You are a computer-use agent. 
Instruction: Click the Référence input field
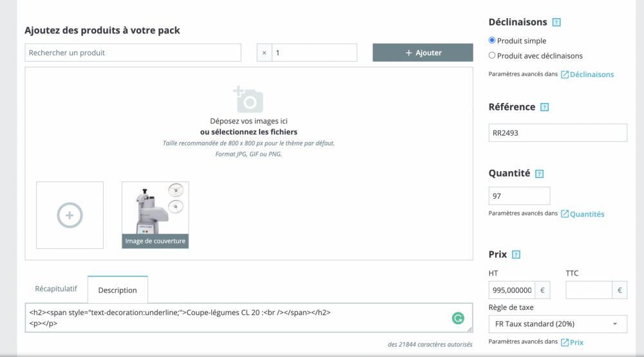(558, 133)
